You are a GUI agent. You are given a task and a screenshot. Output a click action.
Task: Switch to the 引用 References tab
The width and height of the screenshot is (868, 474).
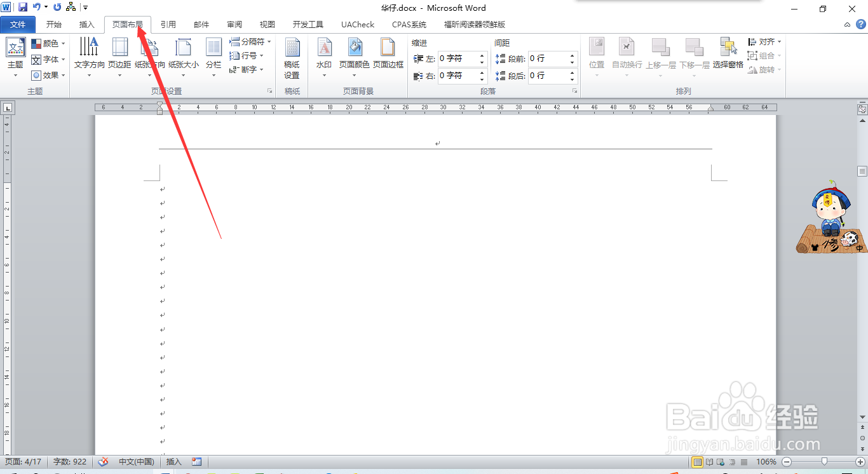click(x=168, y=25)
